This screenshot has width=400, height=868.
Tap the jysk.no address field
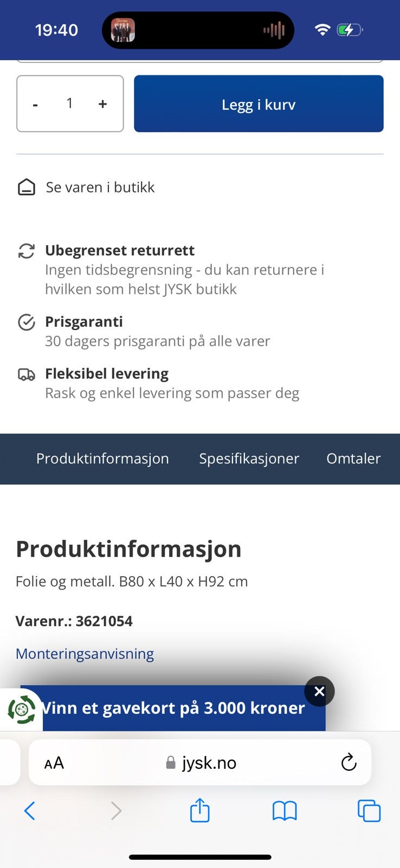click(x=202, y=763)
